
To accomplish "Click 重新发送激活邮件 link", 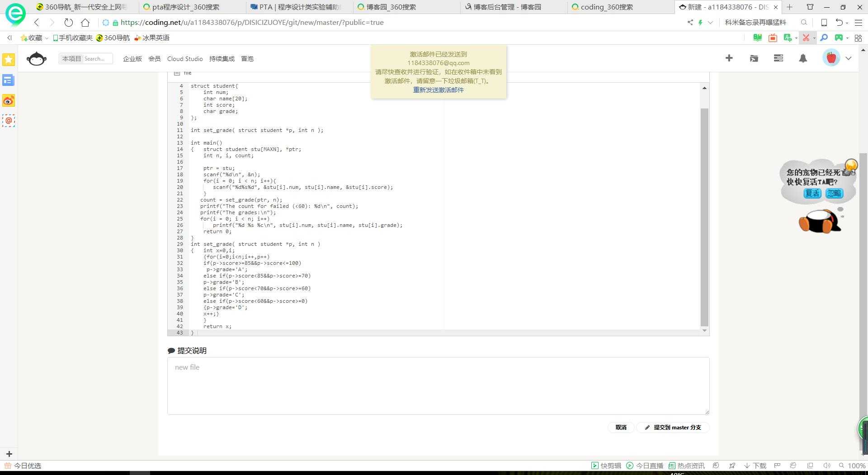I will (439, 90).
